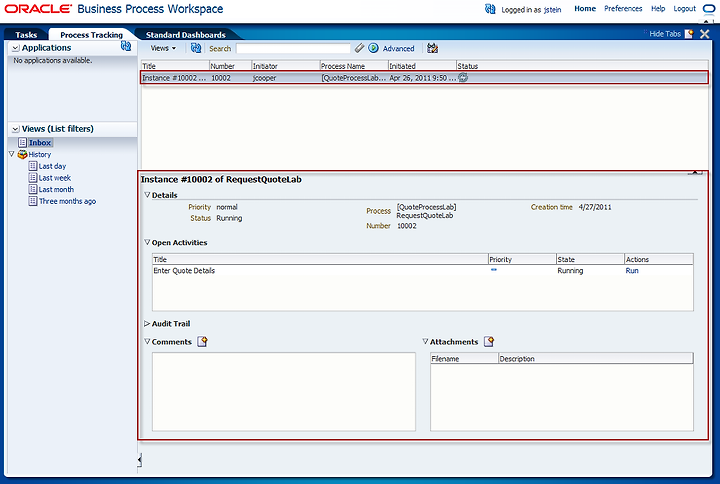720x484 pixels.
Task: Open the Views dropdown menu
Action: pos(163,48)
